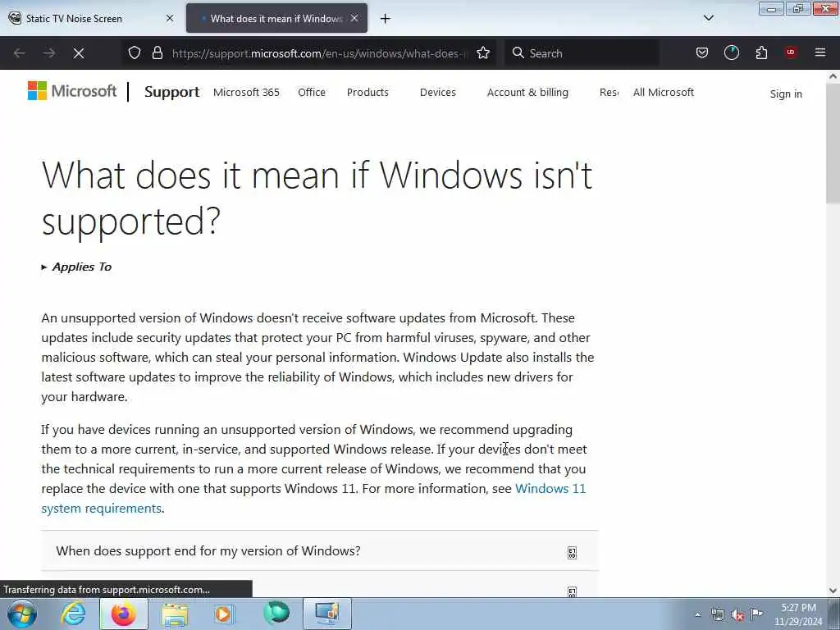Expand the All Microsoft menu
Image resolution: width=840 pixels, height=630 pixels.
click(x=663, y=92)
